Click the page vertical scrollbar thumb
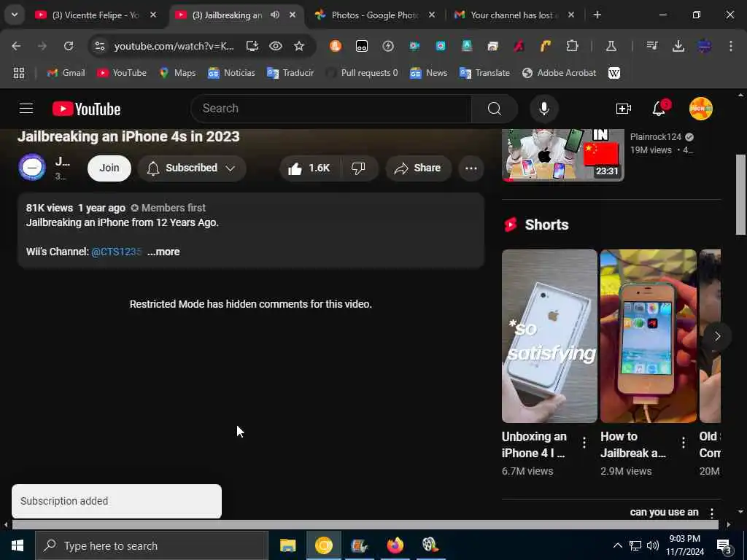Image resolution: width=747 pixels, height=560 pixels. 740,194
